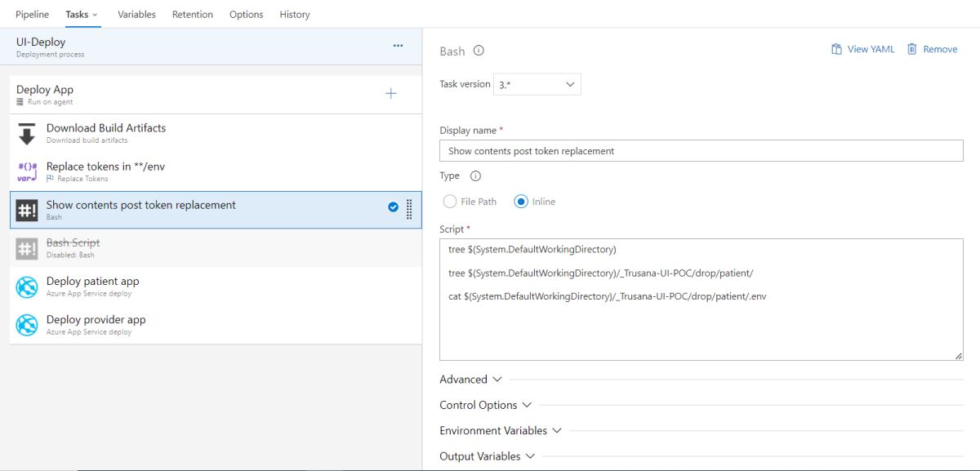Image resolution: width=980 pixels, height=471 pixels.
Task: Switch to the Pipeline tab
Action: [33, 15]
